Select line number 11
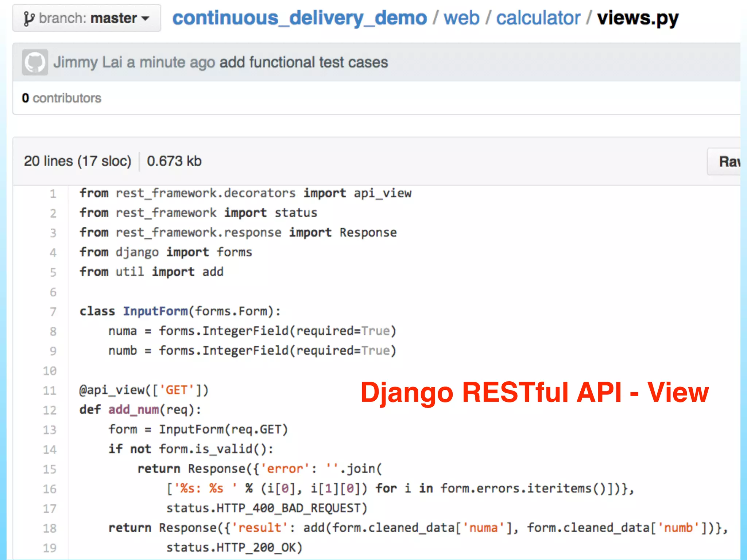 pyautogui.click(x=50, y=390)
